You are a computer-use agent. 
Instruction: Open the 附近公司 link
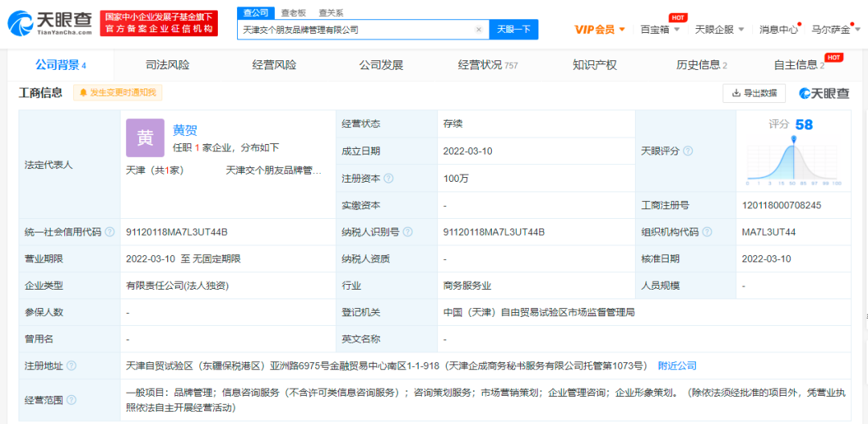click(677, 366)
